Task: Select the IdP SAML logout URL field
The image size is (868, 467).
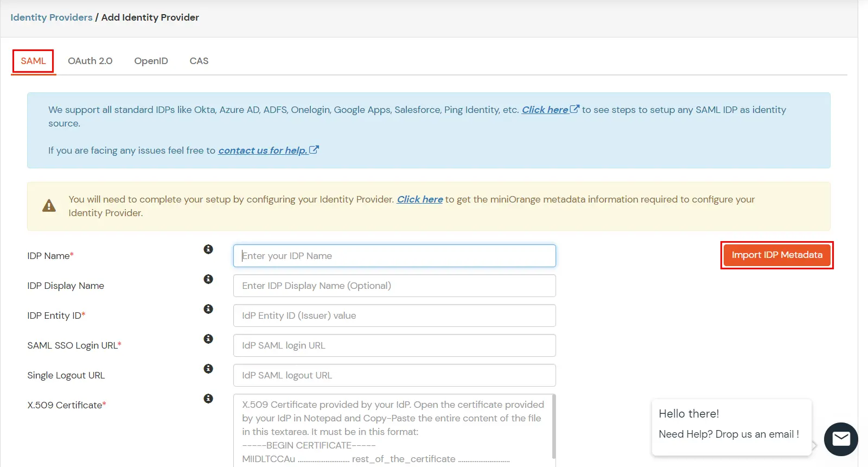Action: pyautogui.click(x=394, y=375)
